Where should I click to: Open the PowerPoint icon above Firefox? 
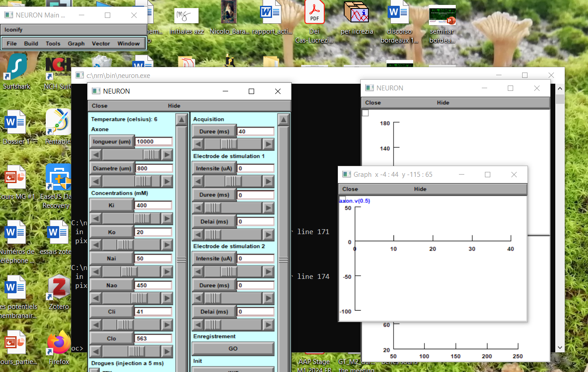click(x=17, y=348)
